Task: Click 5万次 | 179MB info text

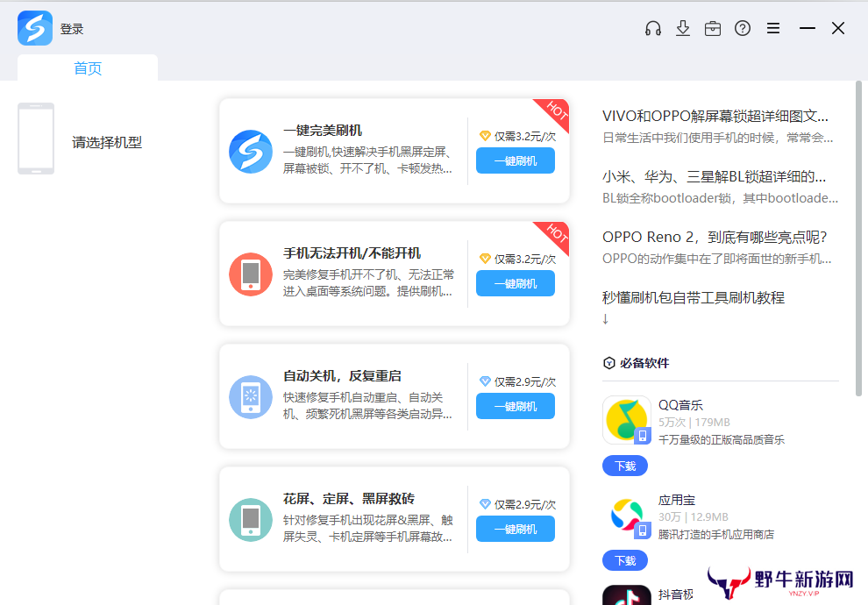Action: (694, 423)
